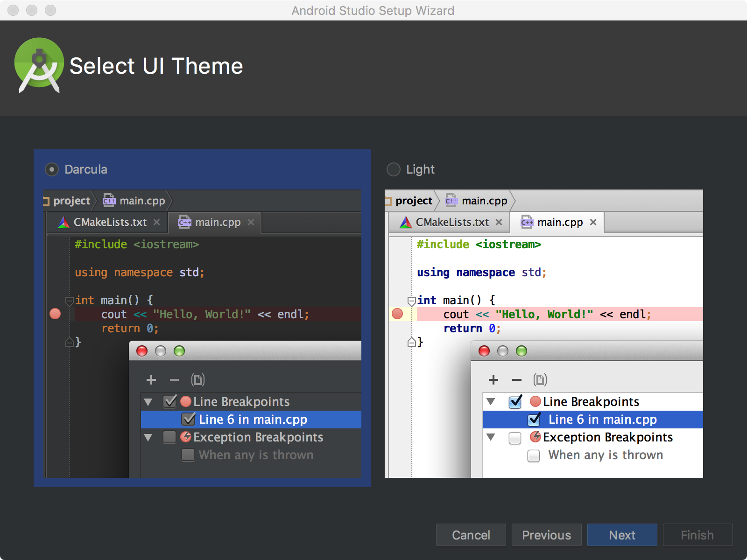The height and width of the screenshot is (560, 747).
Task: Click group-by file icon in Light preview
Action: (540, 380)
